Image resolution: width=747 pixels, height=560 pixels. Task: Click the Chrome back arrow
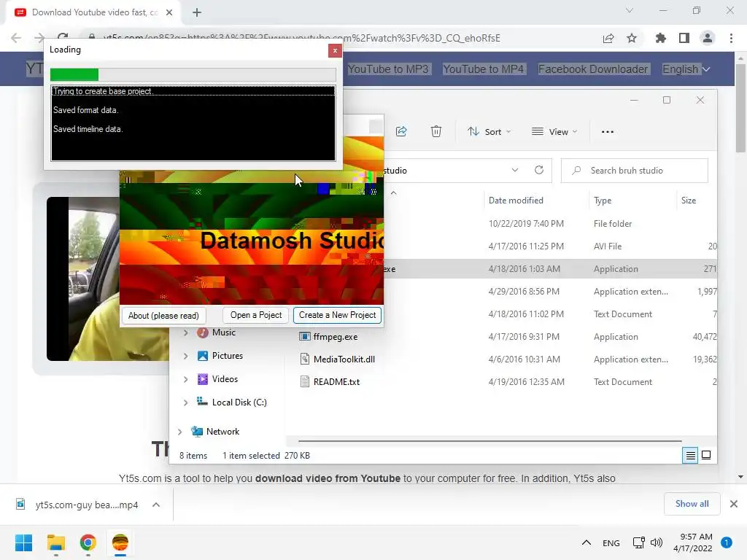(16, 38)
